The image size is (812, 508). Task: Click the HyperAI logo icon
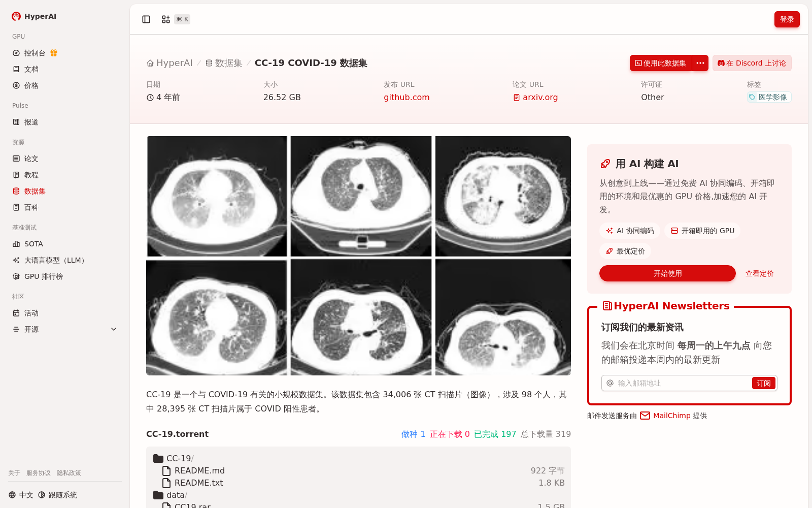point(16,16)
